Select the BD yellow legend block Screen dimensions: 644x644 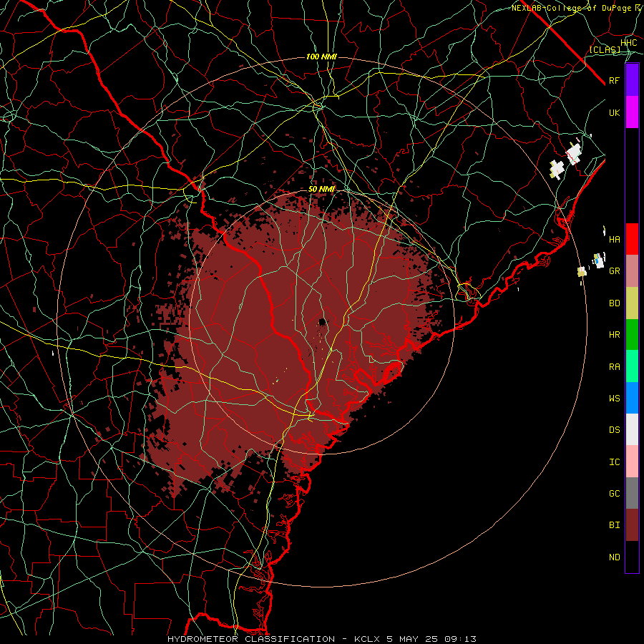632,303
